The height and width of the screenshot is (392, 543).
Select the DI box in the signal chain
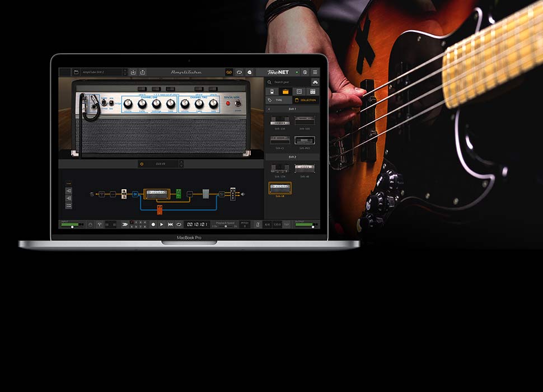click(x=135, y=193)
